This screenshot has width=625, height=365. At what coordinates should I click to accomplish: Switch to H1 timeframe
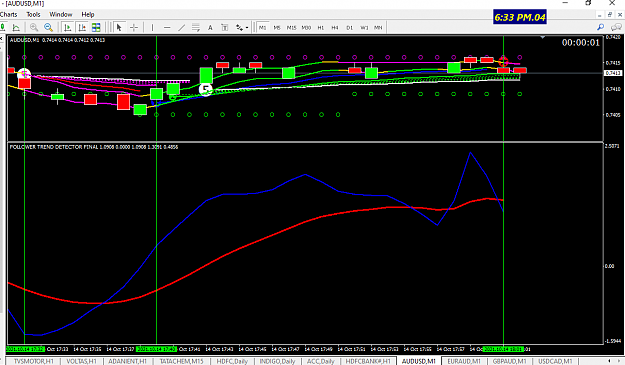click(320, 27)
